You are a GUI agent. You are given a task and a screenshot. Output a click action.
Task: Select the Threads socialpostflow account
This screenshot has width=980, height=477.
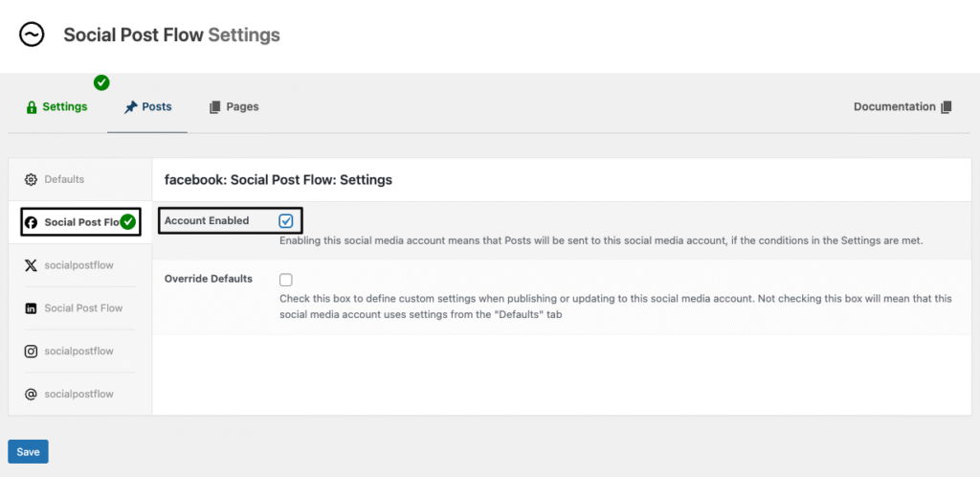(x=80, y=395)
